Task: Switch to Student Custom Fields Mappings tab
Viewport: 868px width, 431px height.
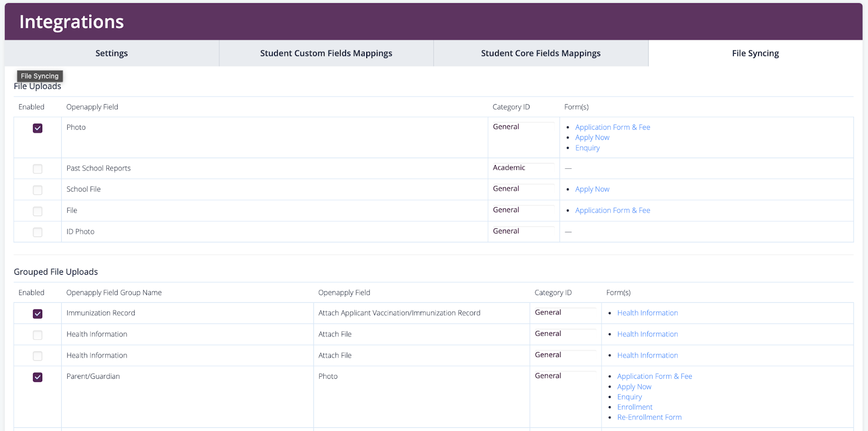Action: (326, 53)
